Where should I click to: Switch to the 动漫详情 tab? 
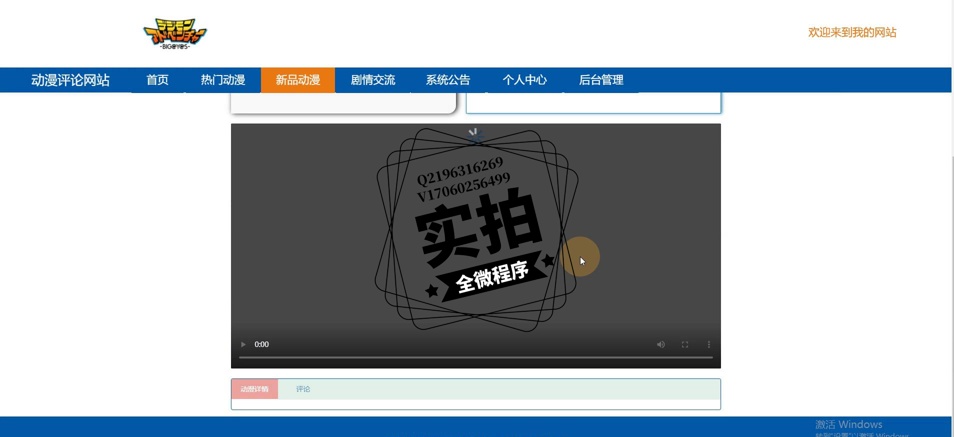click(x=254, y=389)
